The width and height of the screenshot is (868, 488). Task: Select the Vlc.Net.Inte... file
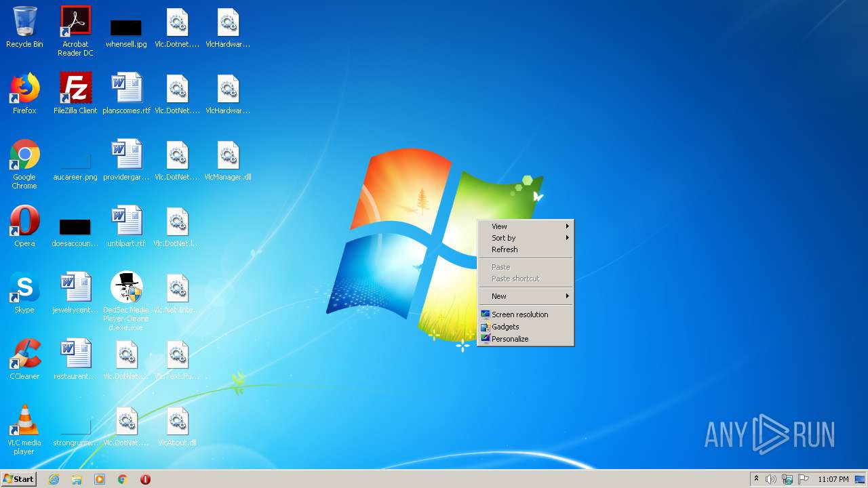pyautogui.click(x=177, y=293)
